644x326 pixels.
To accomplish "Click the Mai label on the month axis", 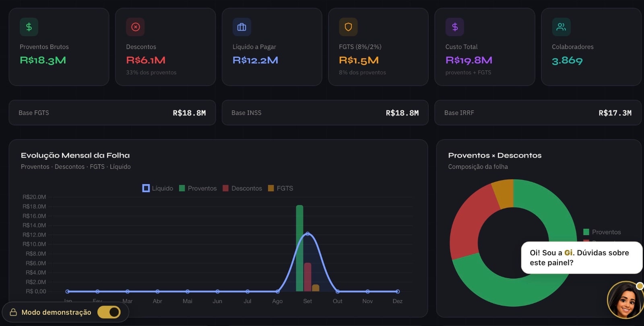I will point(188,301).
